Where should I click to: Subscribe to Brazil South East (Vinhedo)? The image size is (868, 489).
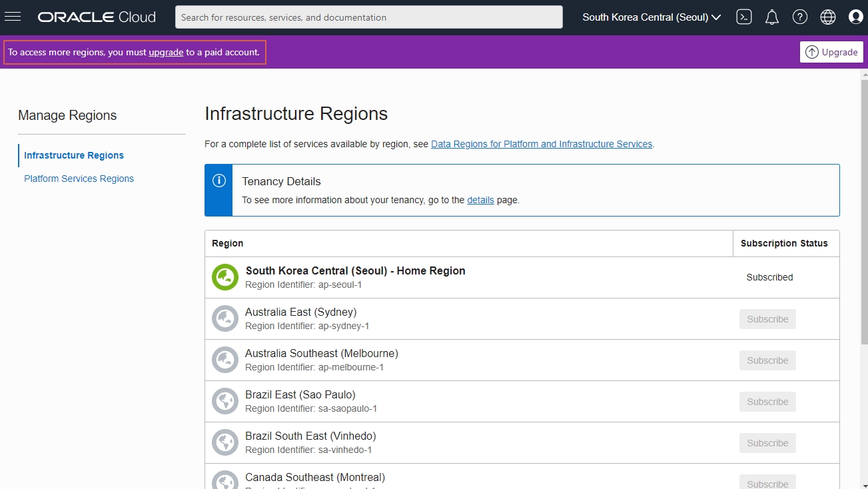[767, 443]
